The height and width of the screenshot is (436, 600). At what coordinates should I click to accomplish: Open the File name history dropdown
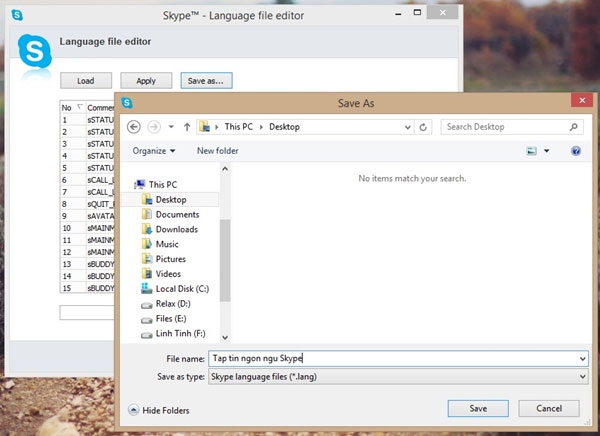pos(582,358)
